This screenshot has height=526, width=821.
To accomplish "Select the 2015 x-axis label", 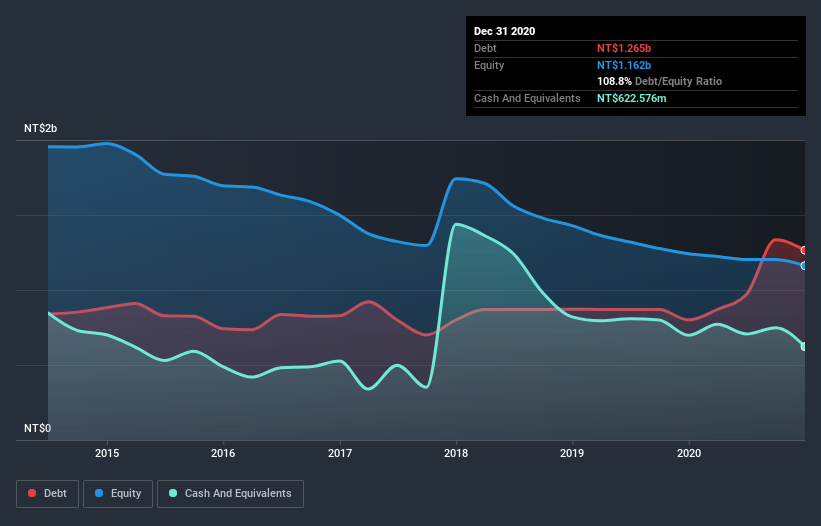I will click(x=107, y=453).
